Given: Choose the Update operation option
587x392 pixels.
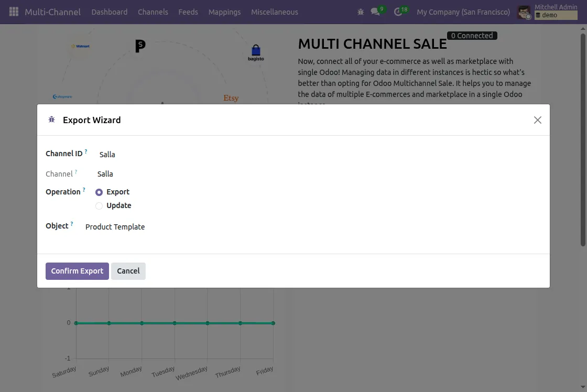Looking at the screenshot, I should tap(99, 205).
